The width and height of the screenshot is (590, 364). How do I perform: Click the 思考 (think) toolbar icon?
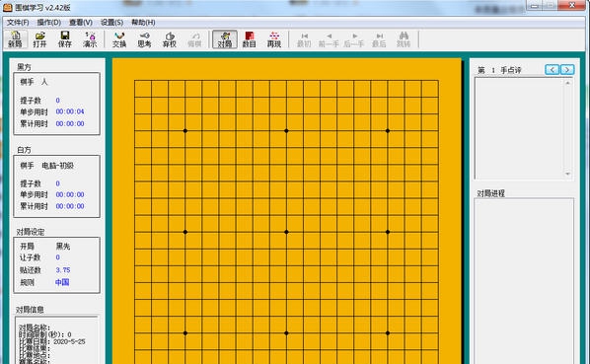[x=144, y=39]
